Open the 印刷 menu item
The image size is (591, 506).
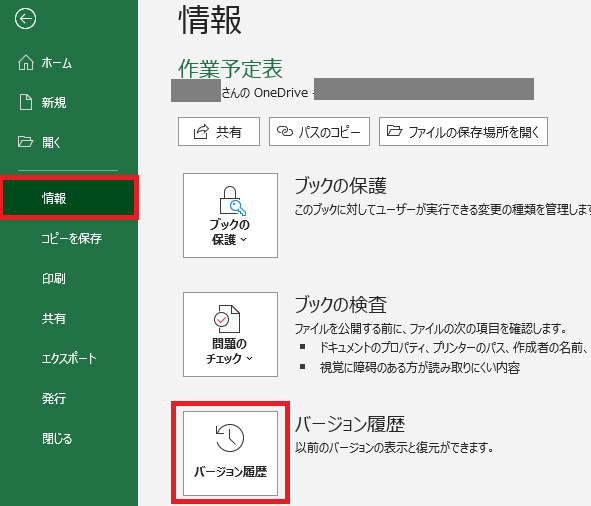pyautogui.click(x=54, y=278)
